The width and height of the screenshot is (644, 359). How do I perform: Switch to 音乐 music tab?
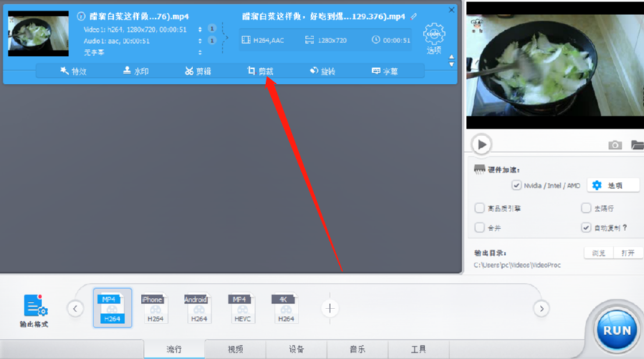point(357,349)
